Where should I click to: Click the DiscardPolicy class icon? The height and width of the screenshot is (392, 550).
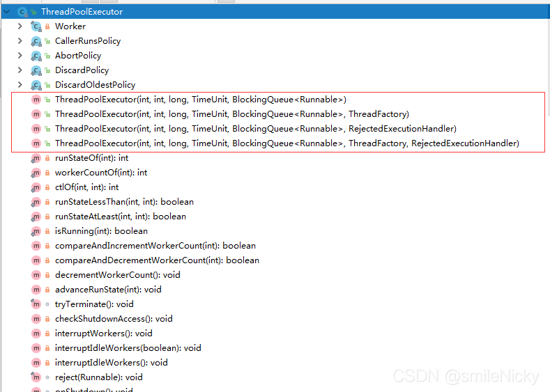(x=36, y=70)
